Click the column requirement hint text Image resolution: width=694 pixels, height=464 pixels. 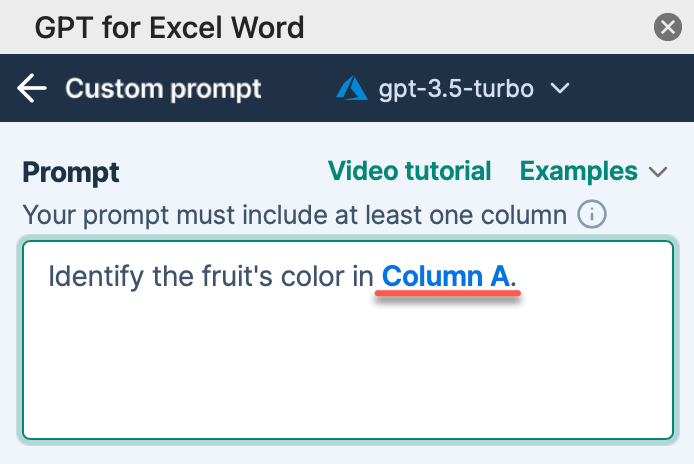click(x=295, y=214)
